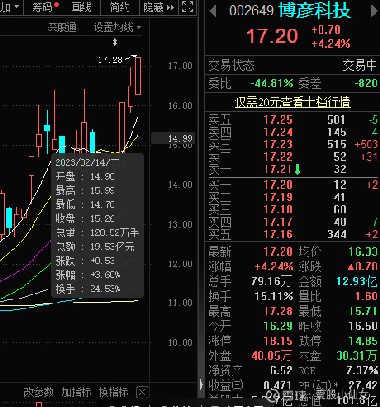Click 加指标 to add an indicator
The width and height of the screenshot is (380, 407).
(x=76, y=392)
